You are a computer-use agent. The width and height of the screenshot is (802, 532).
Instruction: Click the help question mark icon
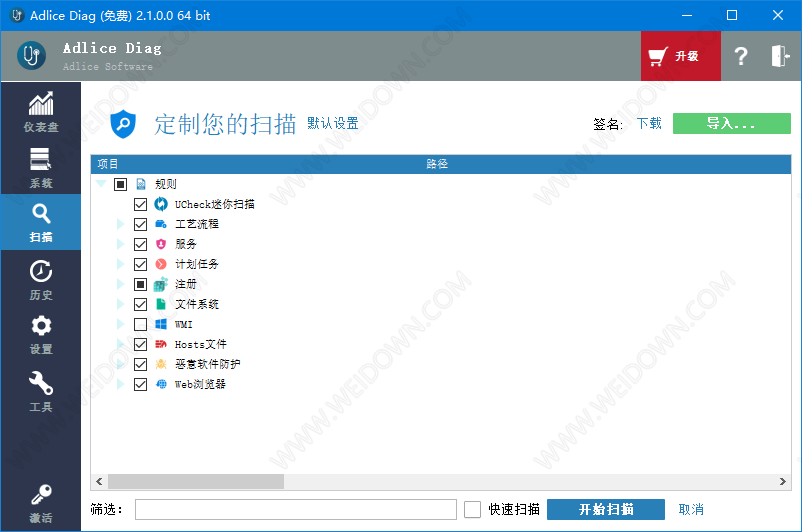[741, 56]
